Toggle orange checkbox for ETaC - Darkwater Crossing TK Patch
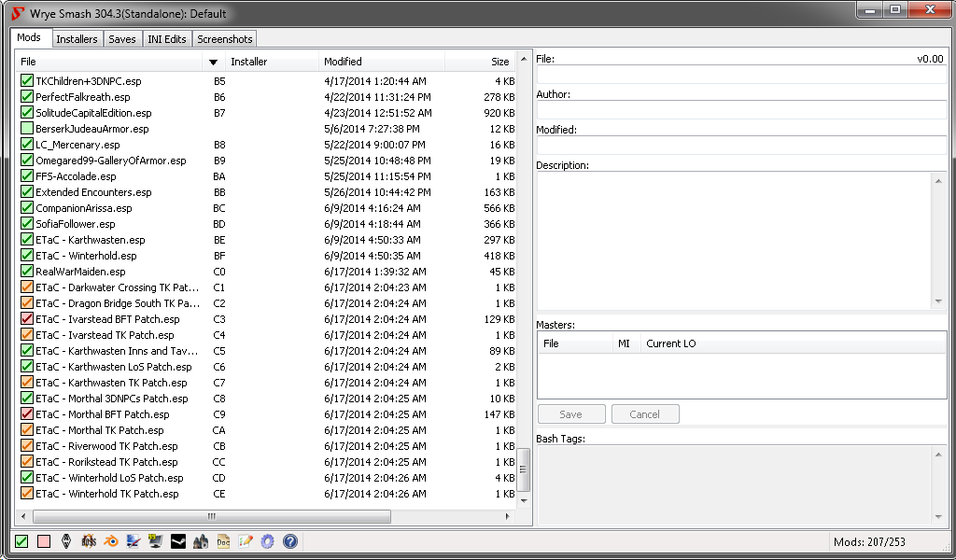This screenshot has height=560, width=956. pos(27,287)
